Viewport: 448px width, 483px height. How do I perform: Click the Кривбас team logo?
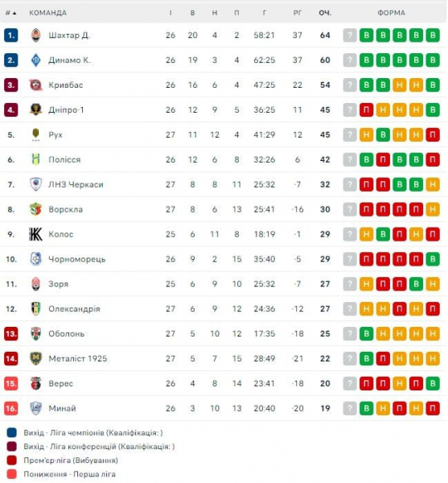click(35, 85)
